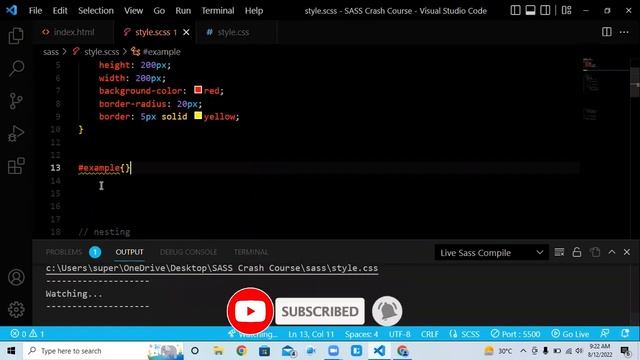Change encoding via UTF-8 status item
The width and height of the screenshot is (640, 360).
(400, 334)
